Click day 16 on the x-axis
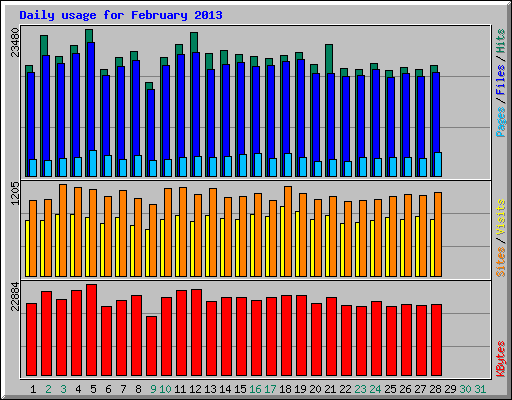 click(x=255, y=389)
